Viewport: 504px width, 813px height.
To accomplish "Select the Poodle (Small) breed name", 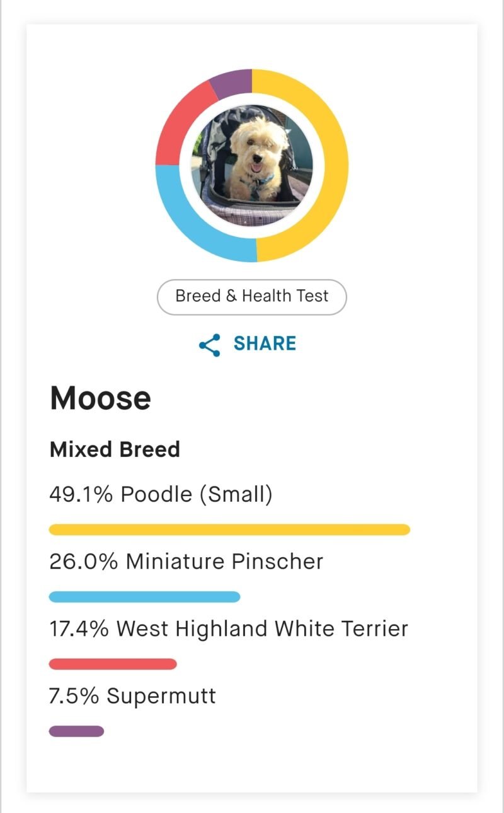I will (x=197, y=494).
